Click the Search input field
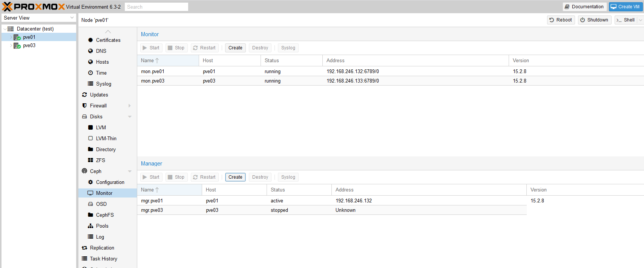This screenshot has height=268, width=644. pyautogui.click(x=156, y=7)
